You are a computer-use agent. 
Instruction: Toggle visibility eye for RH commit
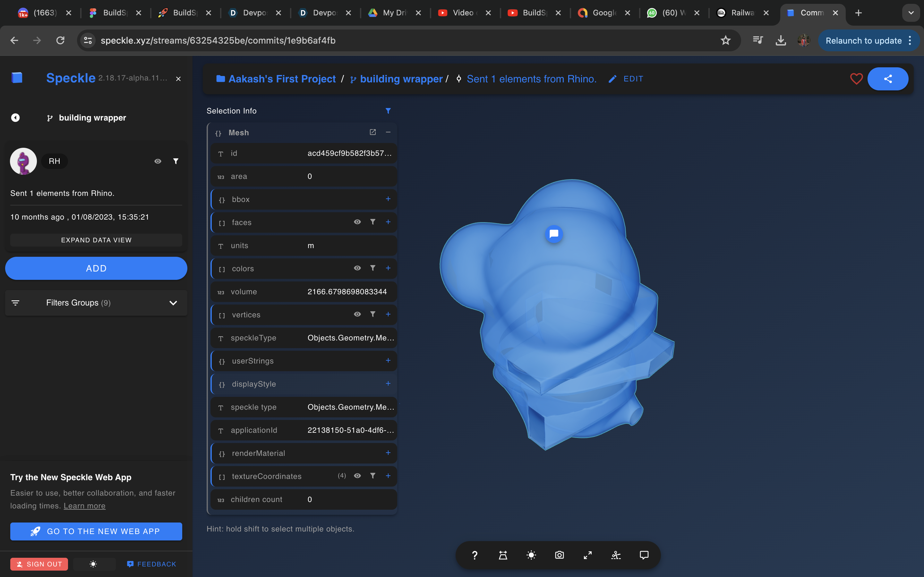(x=158, y=162)
